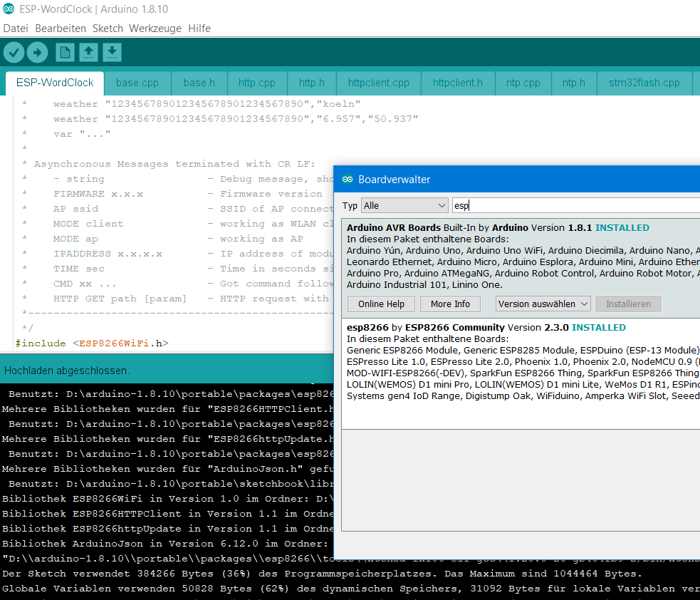
Task: Click the 'Der Sketch verwendet 384266 Bytes' console line
Action: 321,574
